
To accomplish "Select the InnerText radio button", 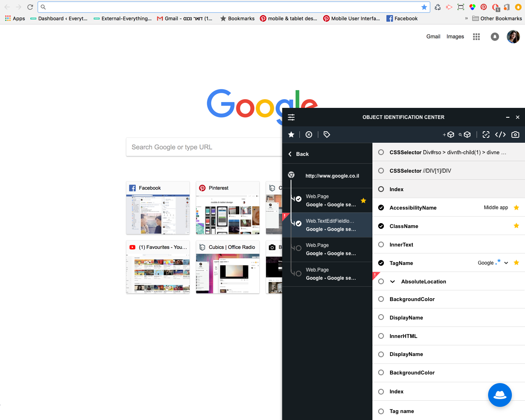I will tap(381, 244).
